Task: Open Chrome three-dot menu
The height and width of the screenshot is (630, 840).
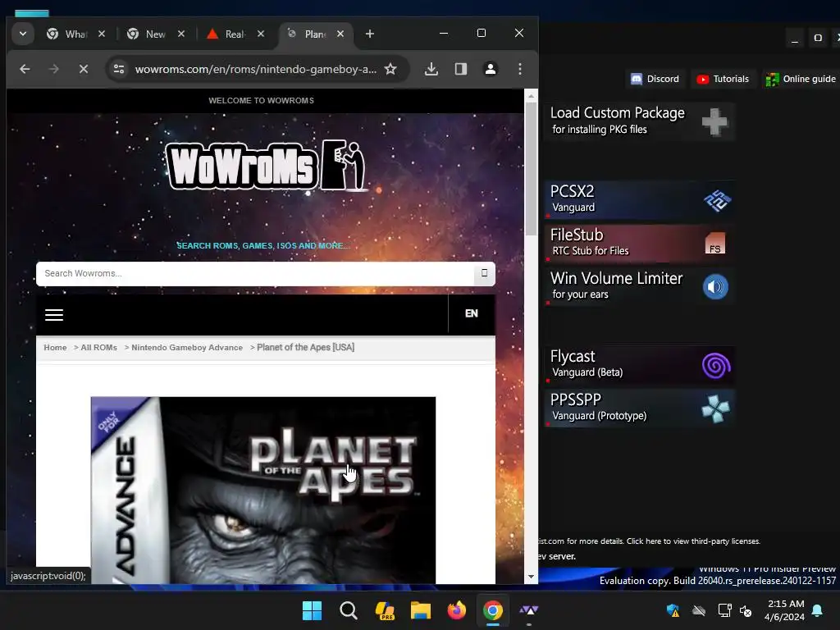Action: point(519,69)
